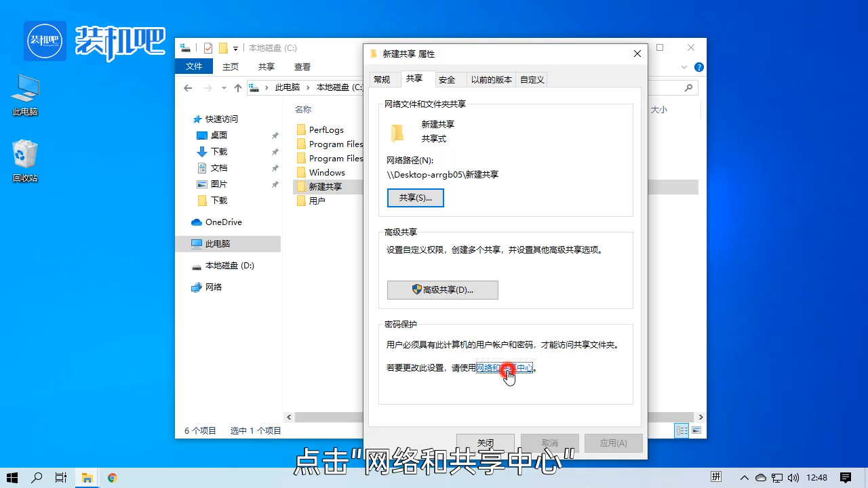The height and width of the screenshot is (488, 868).
Task: Open the quick access toolbar customize arrow
Action: (235, 47)
